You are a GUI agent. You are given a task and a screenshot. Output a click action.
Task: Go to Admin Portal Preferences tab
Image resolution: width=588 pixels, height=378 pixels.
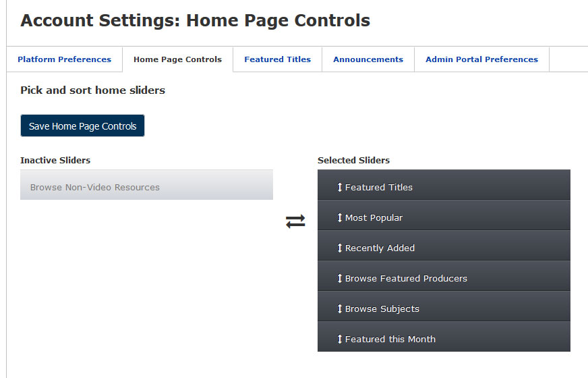(481, 59)
